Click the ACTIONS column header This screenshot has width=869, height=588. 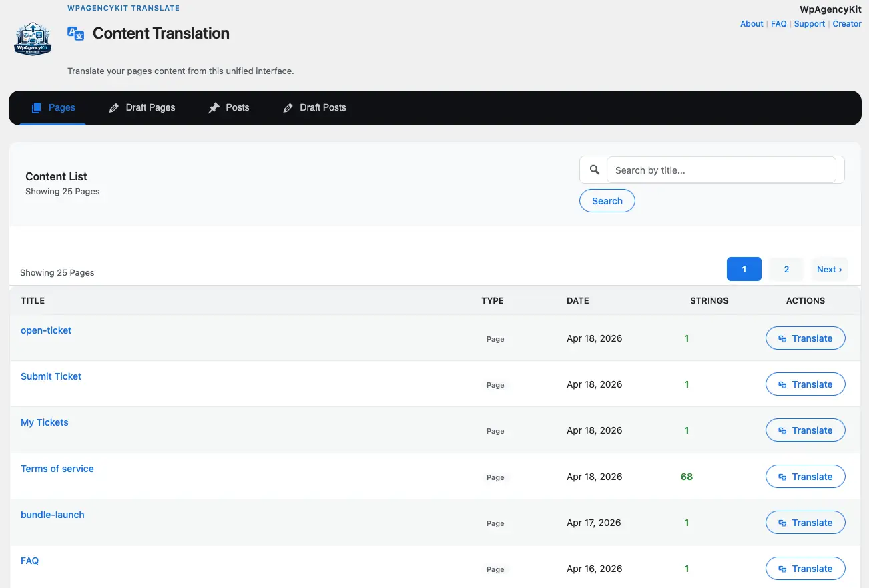[806, 301]
